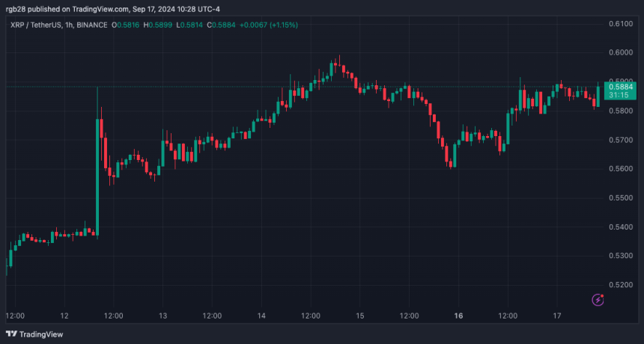Click date 14 on the time axis
Viewport: 644px width, 344px height.
[x=261, y=316]
